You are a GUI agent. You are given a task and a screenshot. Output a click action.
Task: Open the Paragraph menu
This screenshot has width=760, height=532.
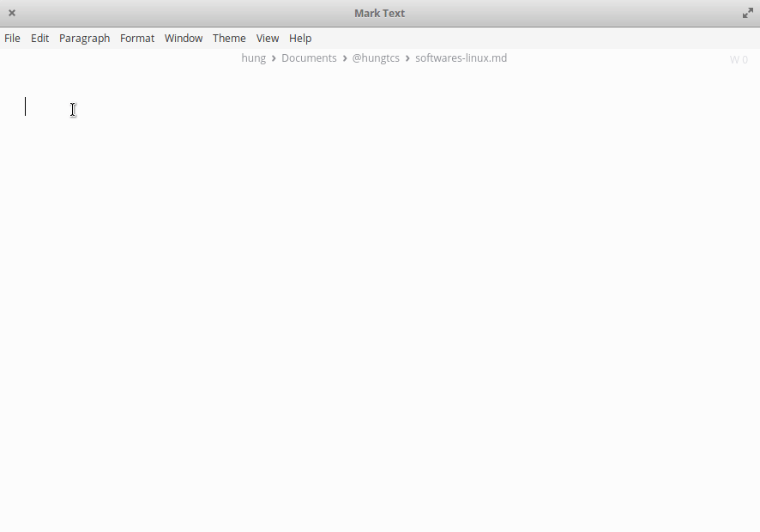click(x=84, y=38)
